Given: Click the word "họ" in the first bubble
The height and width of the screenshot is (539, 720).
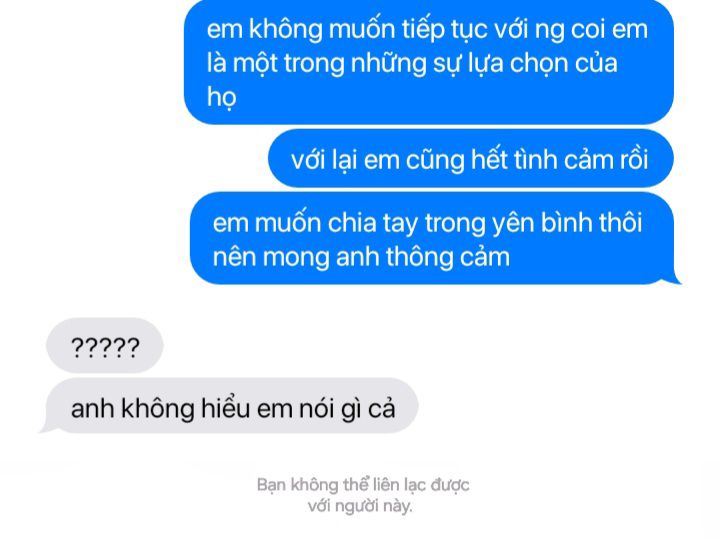Looking at the screenshot, I should (221, 98).
